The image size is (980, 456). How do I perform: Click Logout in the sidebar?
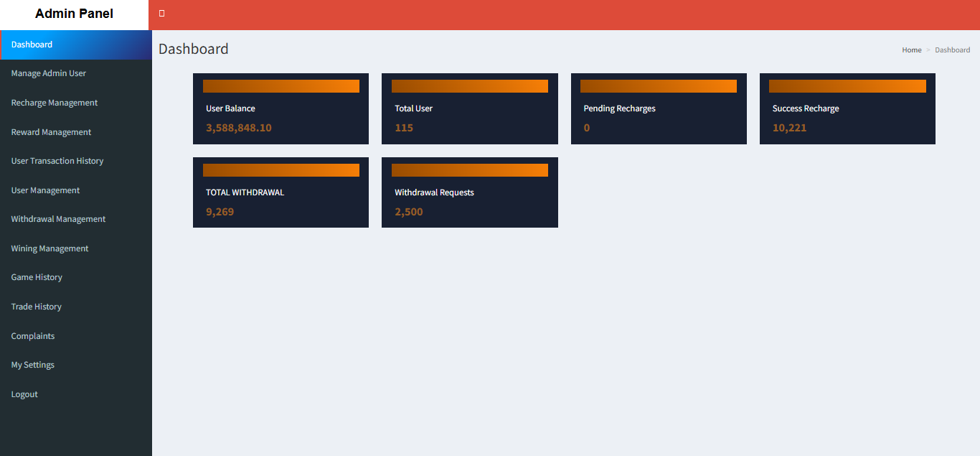[25, 394]
